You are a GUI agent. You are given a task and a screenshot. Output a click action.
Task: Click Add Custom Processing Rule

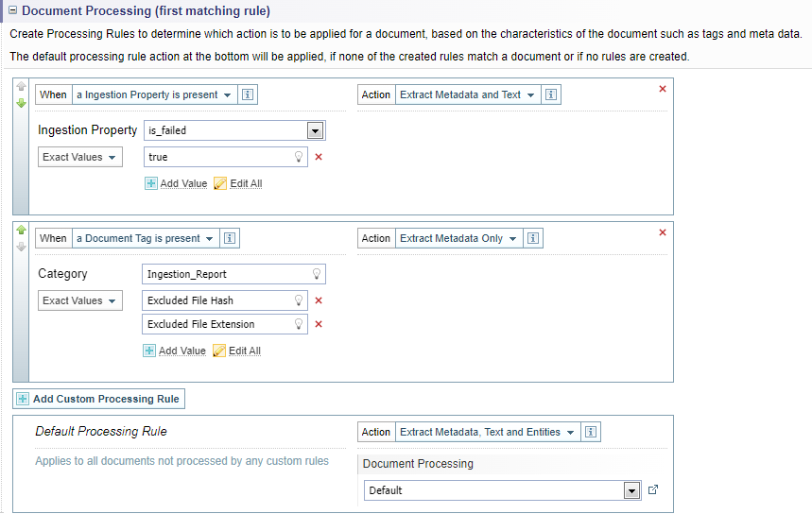pos(99,399)
